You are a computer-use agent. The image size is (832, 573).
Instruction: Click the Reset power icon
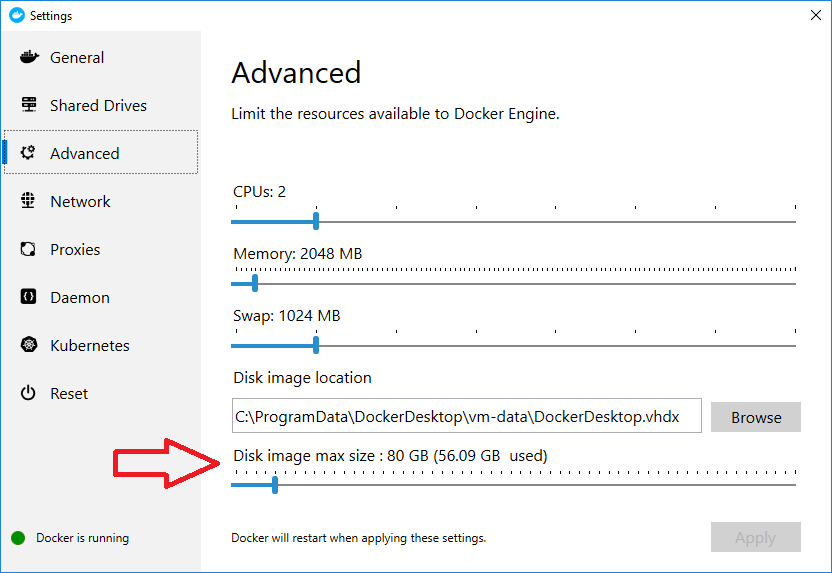pos(28,393)
